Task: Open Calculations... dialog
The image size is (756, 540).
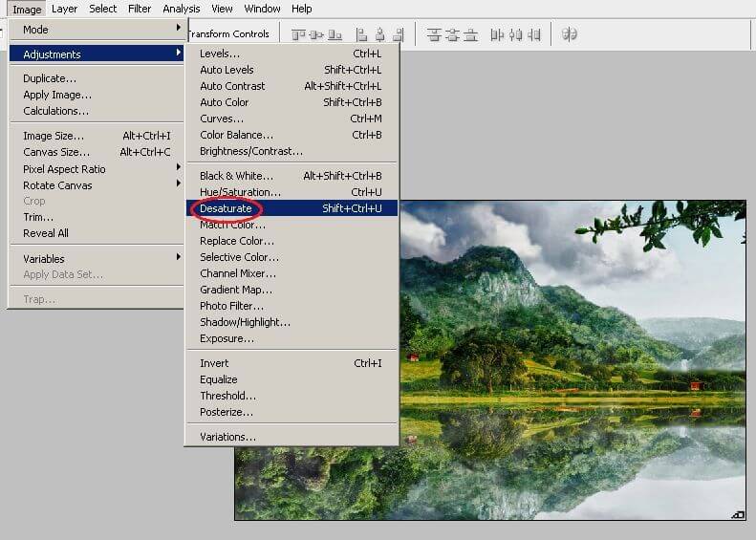Action: click(x=97, y=111)
